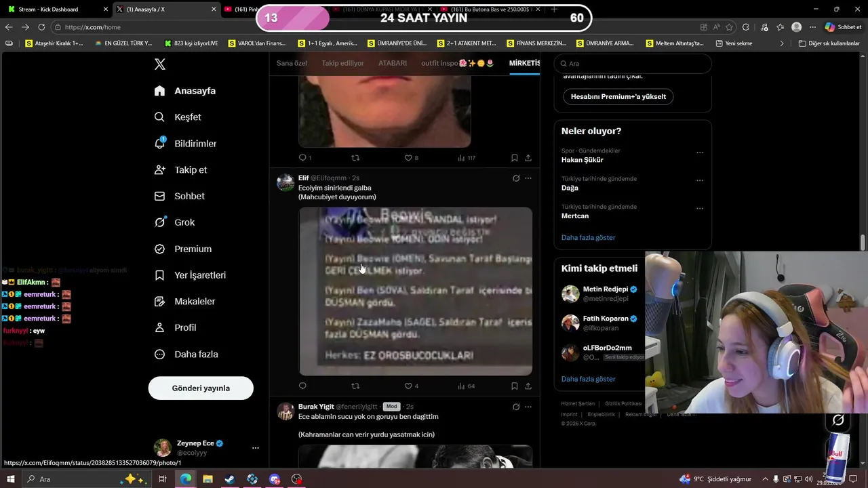Click Hesabını Premium+'a yükselt button
The height and width of the screenshot is (488, 868).
coord(618,97)
